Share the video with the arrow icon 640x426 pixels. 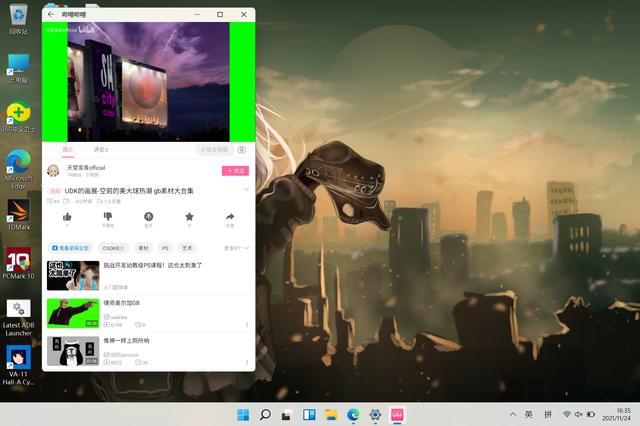point(230,217)
